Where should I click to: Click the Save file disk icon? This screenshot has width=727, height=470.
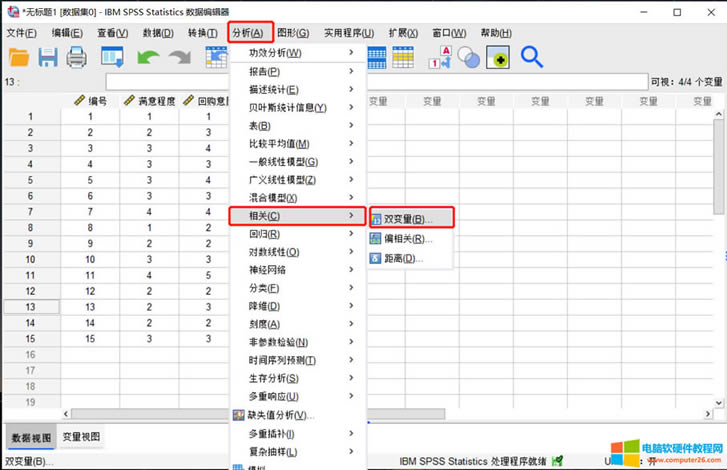pyautogui.click(x=48, y=59)
